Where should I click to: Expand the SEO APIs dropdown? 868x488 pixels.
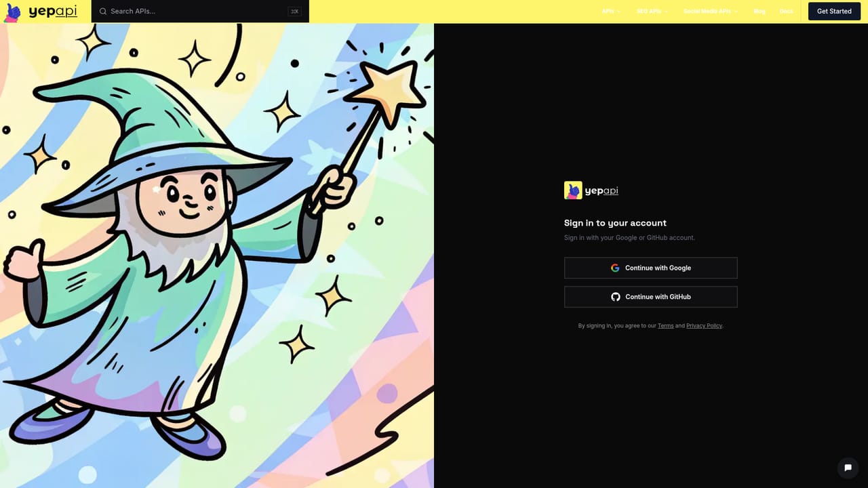652,12
